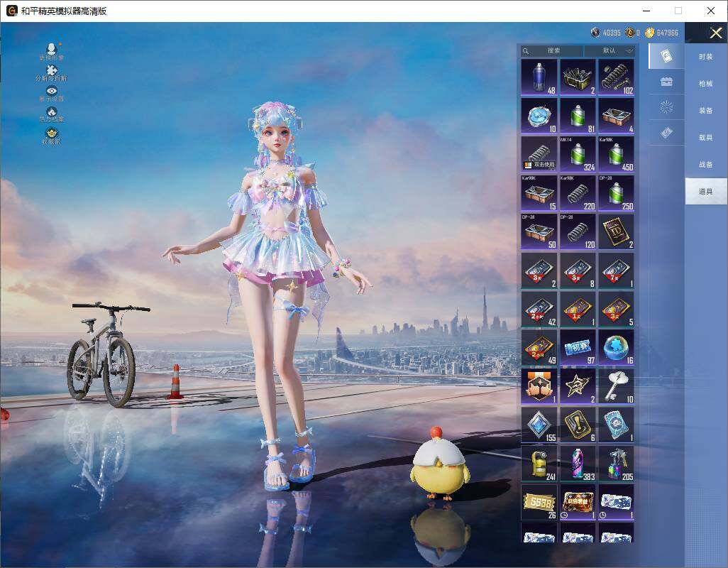
Task: Focus the 搜索 search field
Action: [551, 50]
